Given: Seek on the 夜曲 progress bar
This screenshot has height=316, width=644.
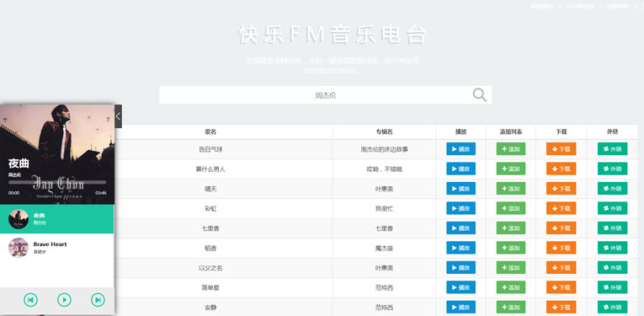Looking at the screenshot, I should (x=57, y=182).
